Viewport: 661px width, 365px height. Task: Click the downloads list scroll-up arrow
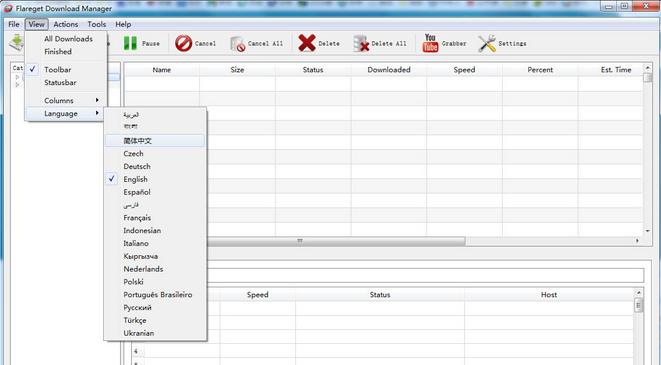(x=648, y=67)
